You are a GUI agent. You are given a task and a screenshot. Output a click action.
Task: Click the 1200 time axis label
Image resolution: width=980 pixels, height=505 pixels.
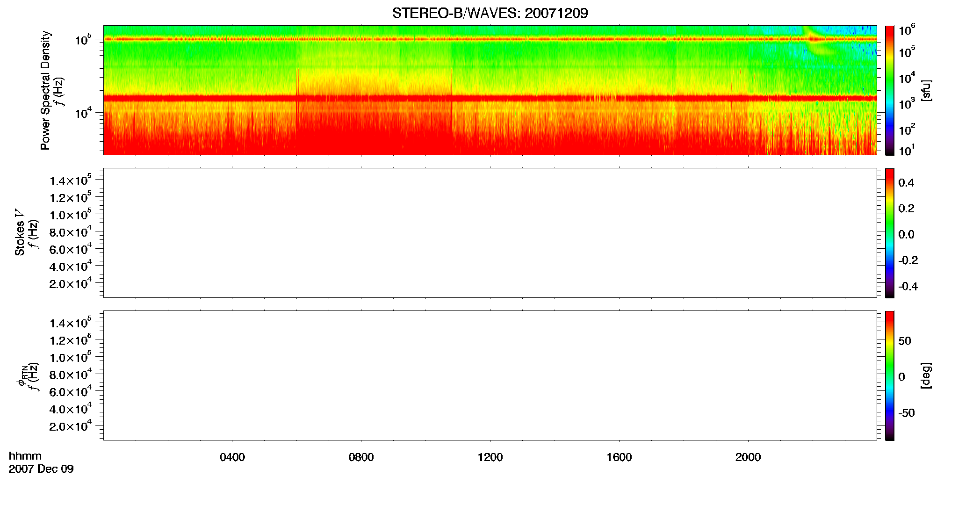tap(490, 457)
